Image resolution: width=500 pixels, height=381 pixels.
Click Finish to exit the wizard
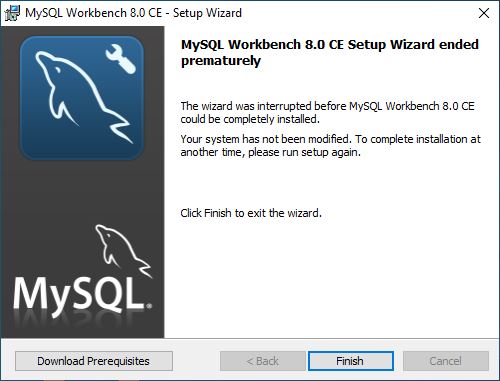tap(351, 361)
